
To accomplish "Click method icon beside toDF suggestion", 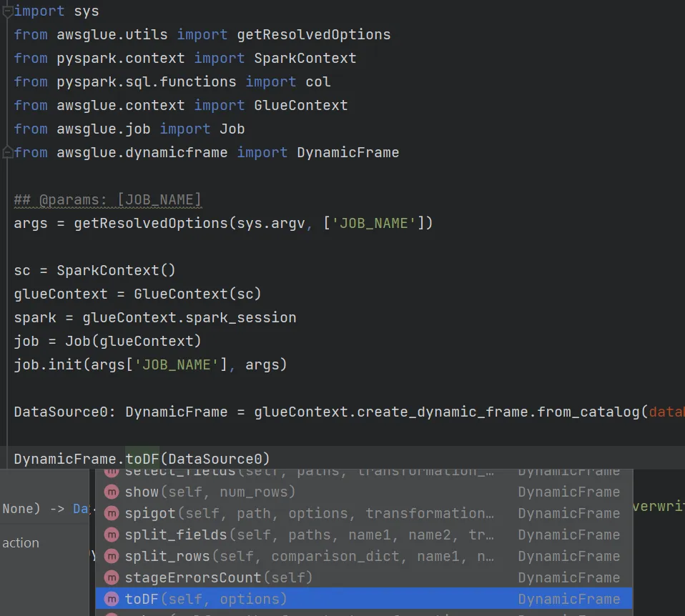I will tap(112, 599).
